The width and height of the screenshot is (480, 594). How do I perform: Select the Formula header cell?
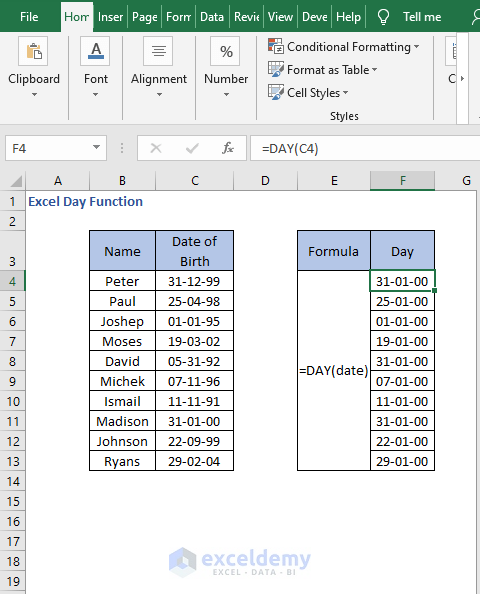(x=334, y=251)
